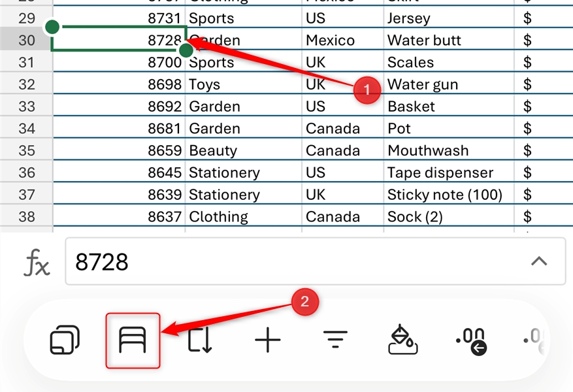573x392 pixels.
Task: Select row header 32
Action: click(x=27, y=84)
